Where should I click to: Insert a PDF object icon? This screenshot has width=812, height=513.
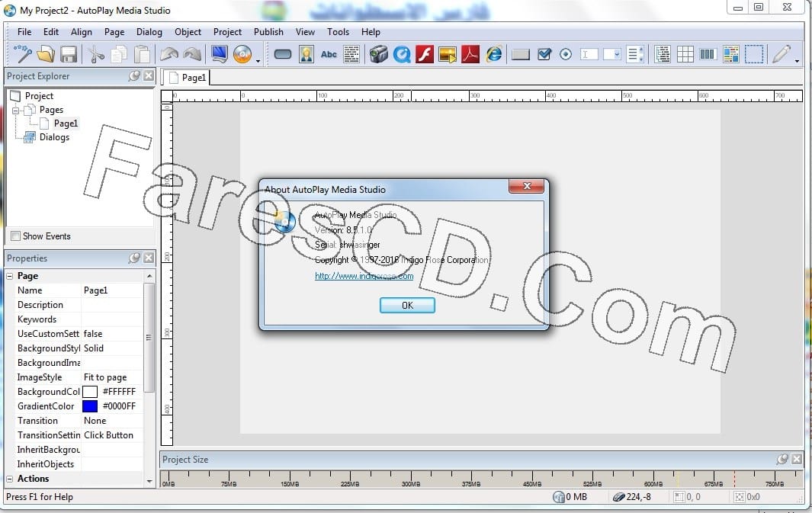click(x=470, y=54)
